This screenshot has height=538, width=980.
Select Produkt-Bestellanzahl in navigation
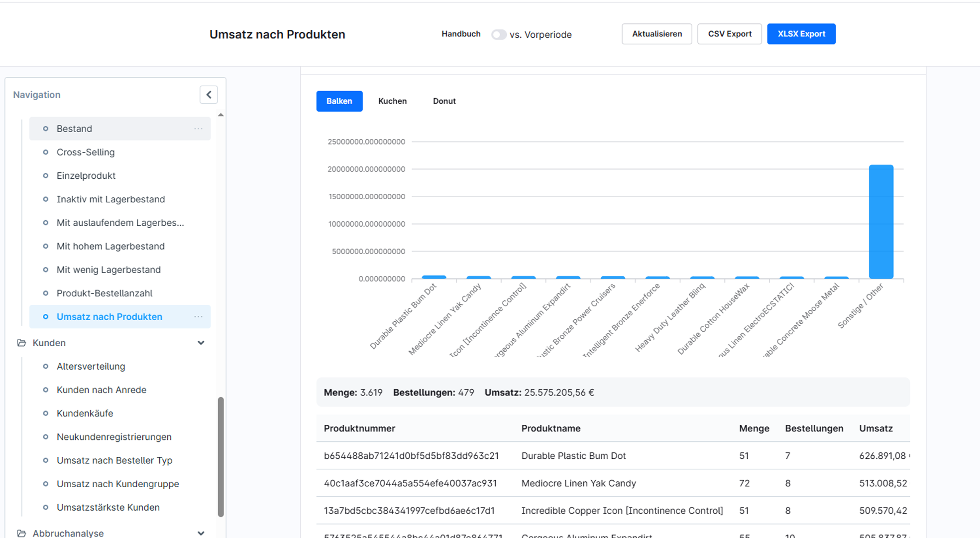pos(120,293)
